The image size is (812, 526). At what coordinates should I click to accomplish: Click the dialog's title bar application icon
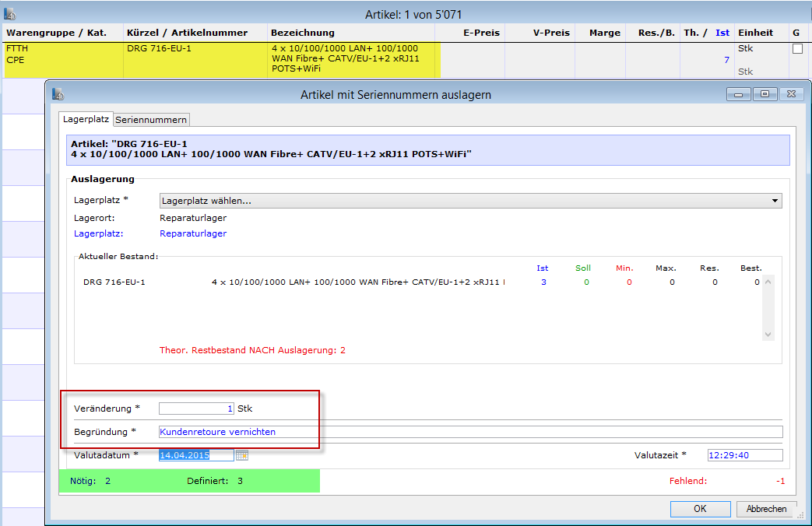click(x=58, y=94)
